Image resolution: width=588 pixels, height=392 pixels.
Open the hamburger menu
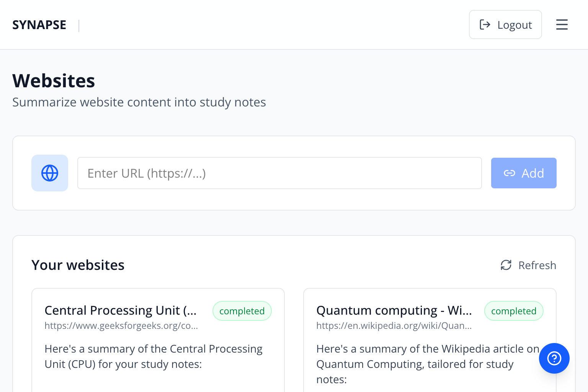pos(562,24)
